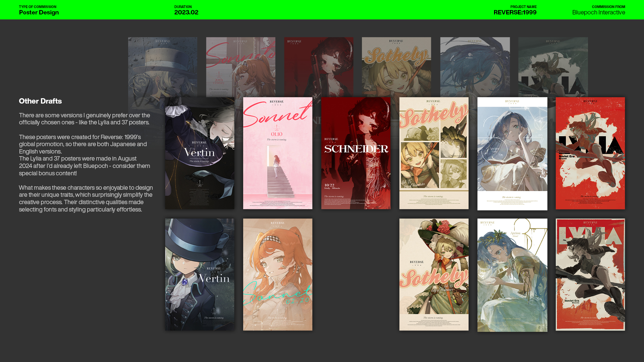Image resolution: width=644 pixels, height=362 pixels.
Task: Click the Other Drafts heading
Action: (x=40, y=101)
